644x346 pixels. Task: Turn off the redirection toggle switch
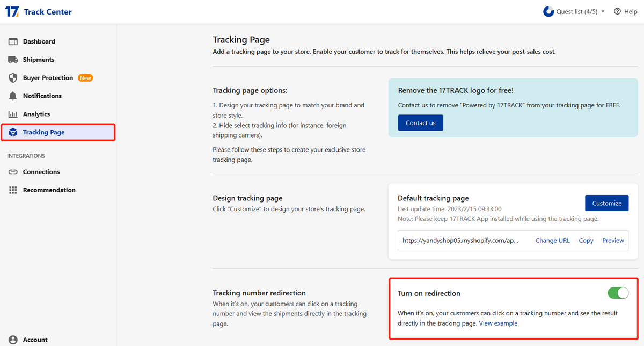(618, 293)
